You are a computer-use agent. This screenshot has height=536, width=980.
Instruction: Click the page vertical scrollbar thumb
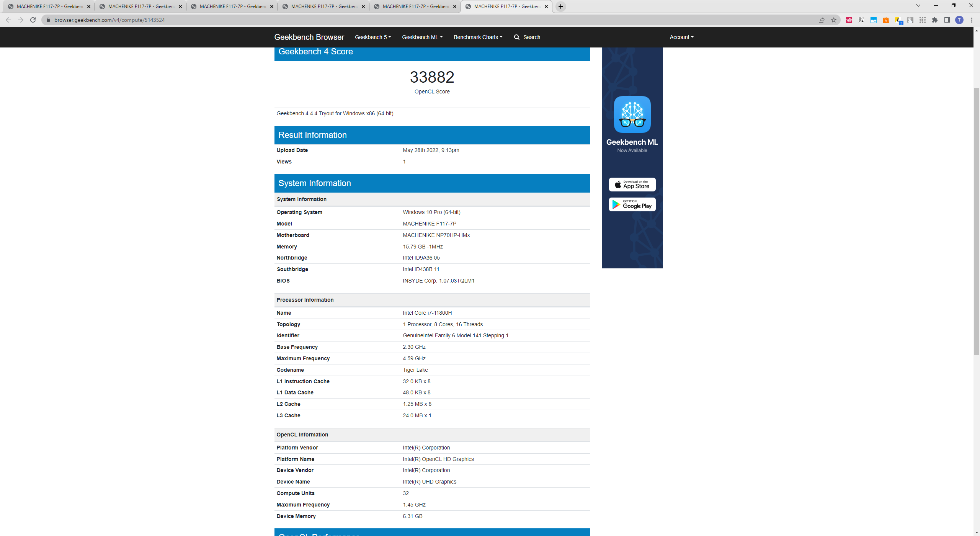pyautogui.click(x=977, y=222)
